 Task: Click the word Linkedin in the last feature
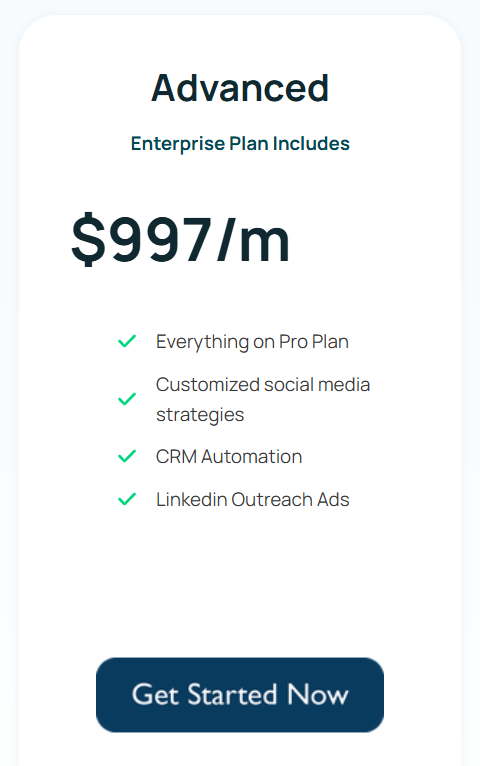click(191, 499)
